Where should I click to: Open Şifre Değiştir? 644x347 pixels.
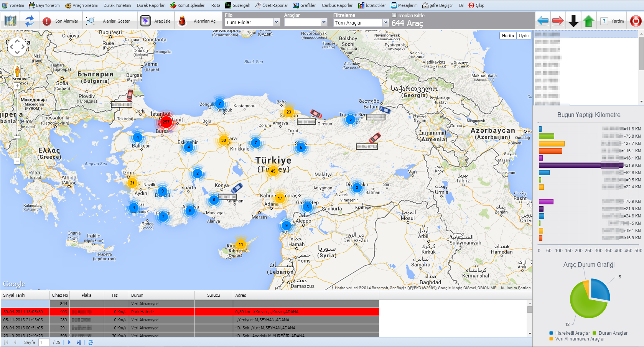tap(438, 5)
